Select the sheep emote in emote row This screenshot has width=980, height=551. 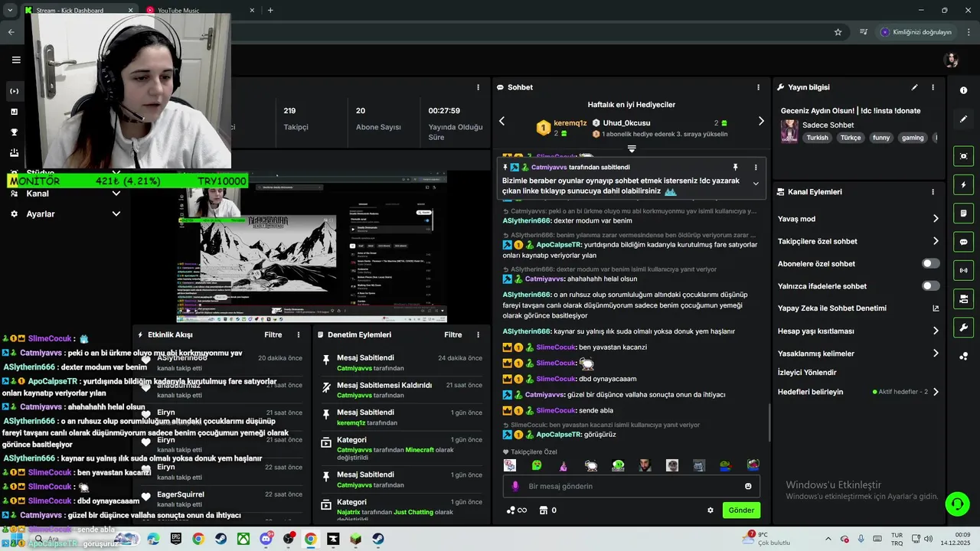point(591,465)
